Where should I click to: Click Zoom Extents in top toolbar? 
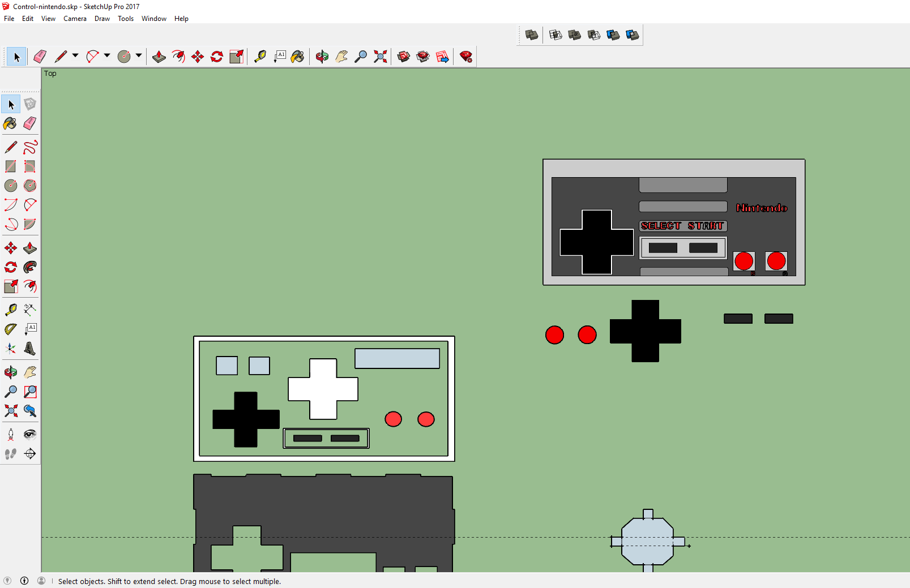click(380, 57)
